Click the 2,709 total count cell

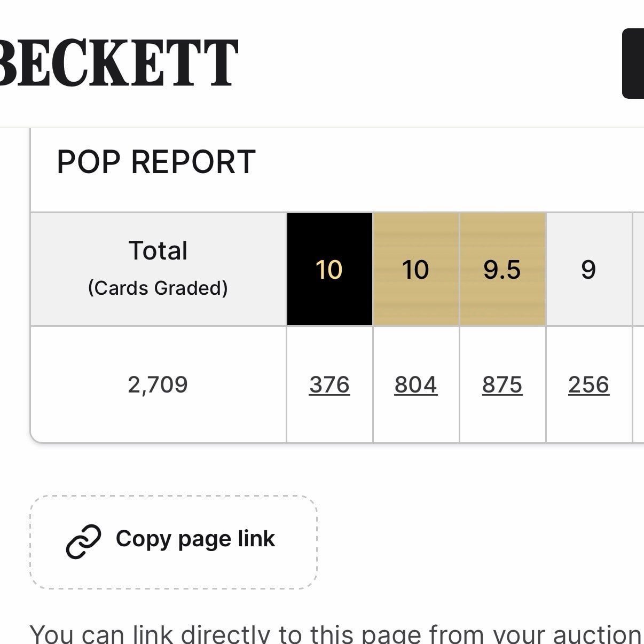[x=158, y=384]
